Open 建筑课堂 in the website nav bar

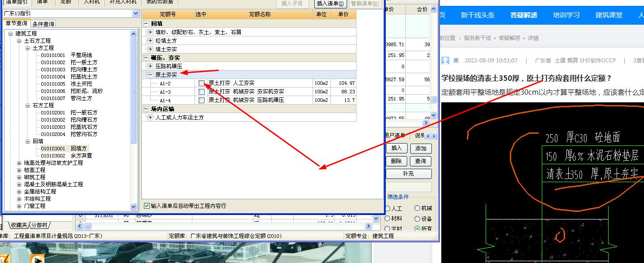pyautogui.click(x=609, y=15)
